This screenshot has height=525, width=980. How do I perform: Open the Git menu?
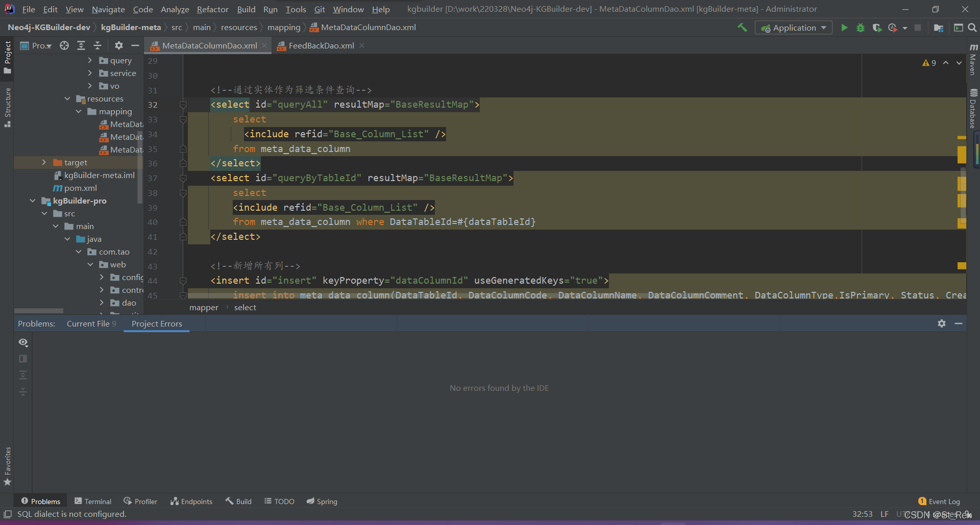(320, 9)
